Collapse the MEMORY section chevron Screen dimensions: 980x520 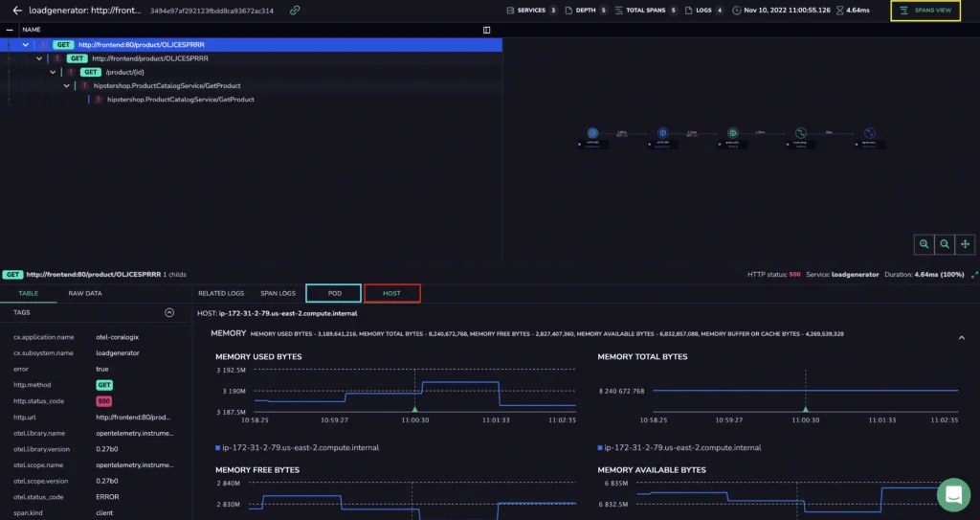(x=961, y=337)
